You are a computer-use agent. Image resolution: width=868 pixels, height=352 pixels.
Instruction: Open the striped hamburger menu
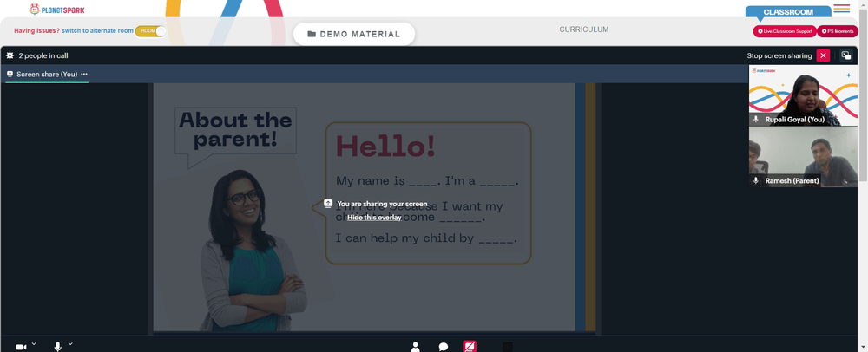coord(841,9)
